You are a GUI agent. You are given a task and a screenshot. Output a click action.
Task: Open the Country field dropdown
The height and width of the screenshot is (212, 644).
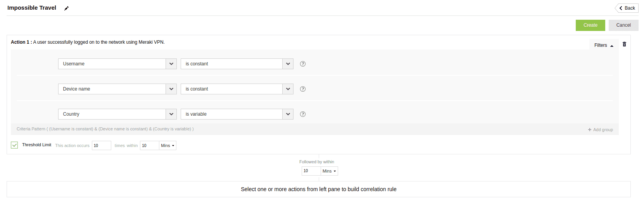click(x=171, y=114)
